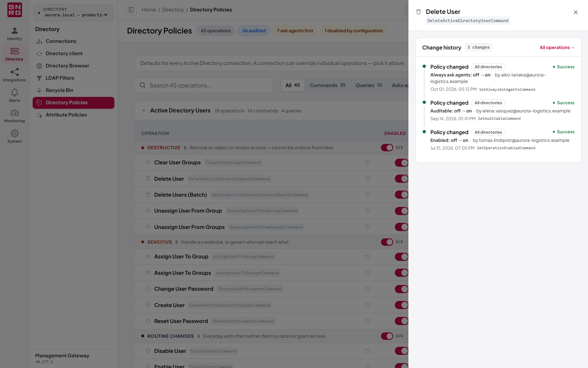This screenshot has height=368, width=588.
Task: Open the System gear icon
Action: pos(14,133)
